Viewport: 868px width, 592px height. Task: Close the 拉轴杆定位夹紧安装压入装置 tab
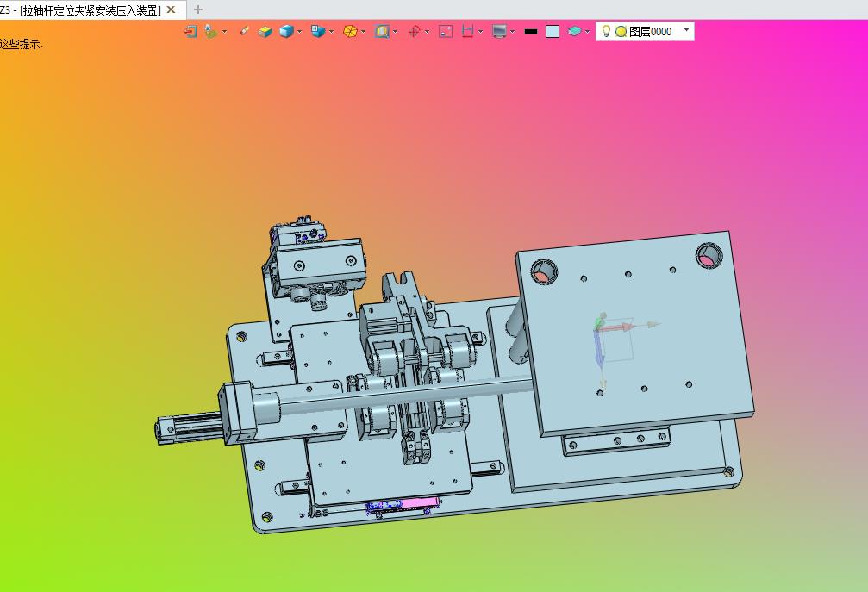(171, 9)
